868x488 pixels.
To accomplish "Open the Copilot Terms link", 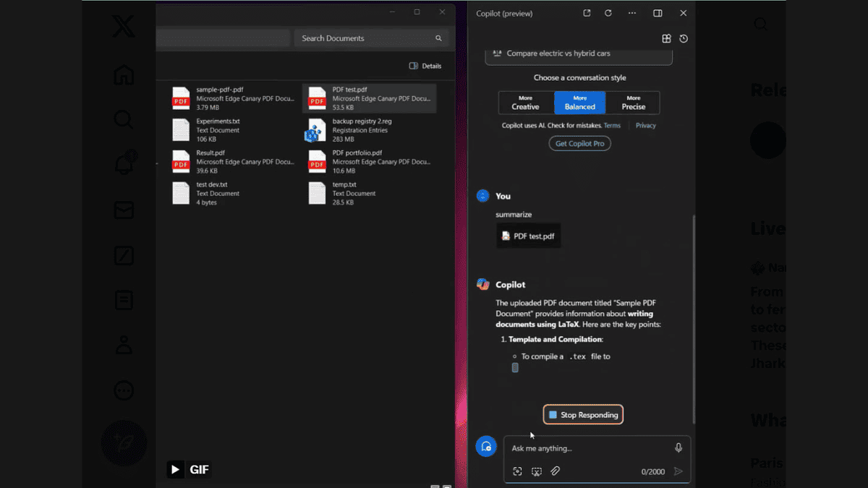I will pyautogui.click(x=612, y=126).
